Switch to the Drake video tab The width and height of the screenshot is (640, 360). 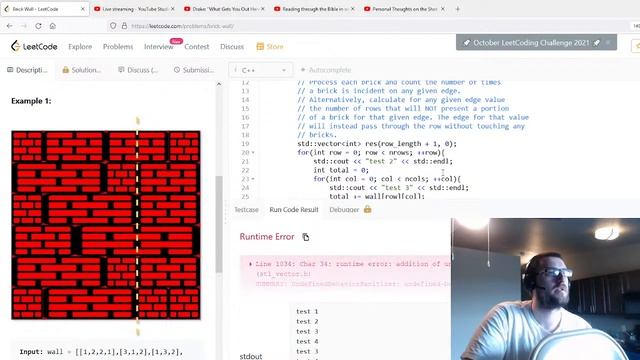(224, 9)
